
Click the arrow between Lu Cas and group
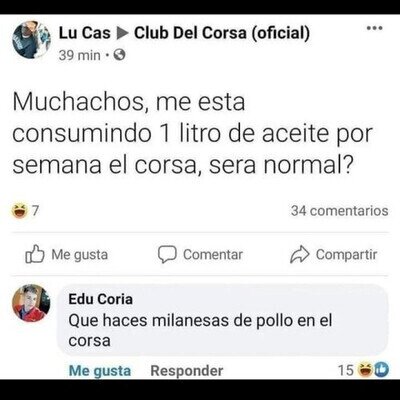(122, 33)
